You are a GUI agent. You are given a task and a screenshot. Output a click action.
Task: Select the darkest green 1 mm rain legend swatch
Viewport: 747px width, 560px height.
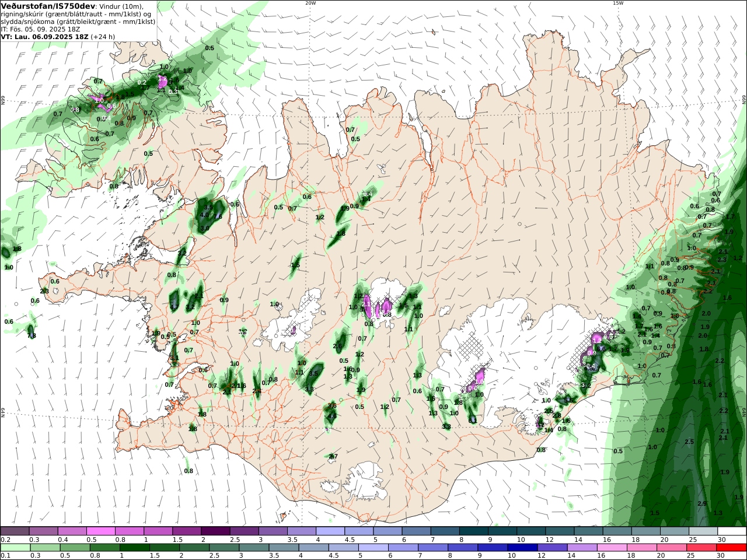[x=135, y=548]
